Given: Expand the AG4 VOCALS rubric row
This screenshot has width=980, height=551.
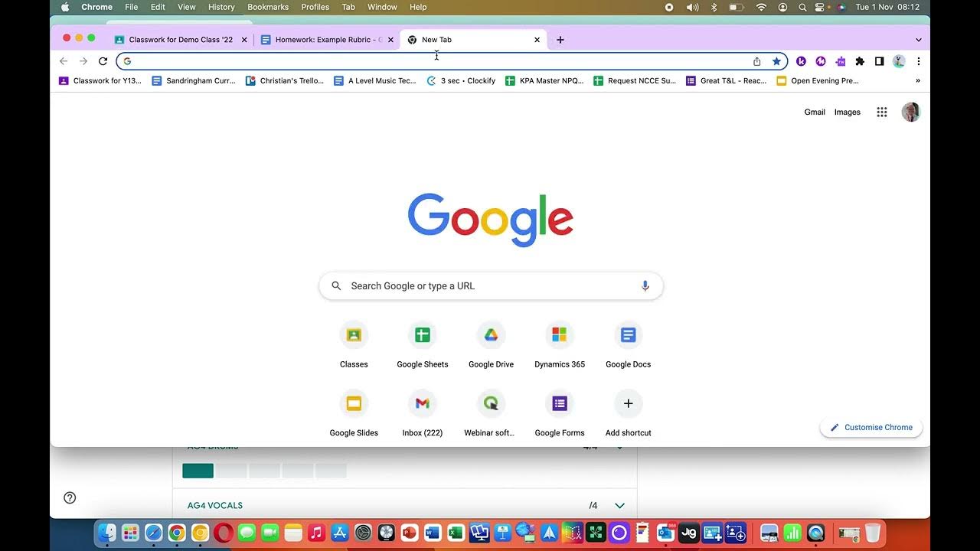Looking at the screenshot, I should [620, 505].
